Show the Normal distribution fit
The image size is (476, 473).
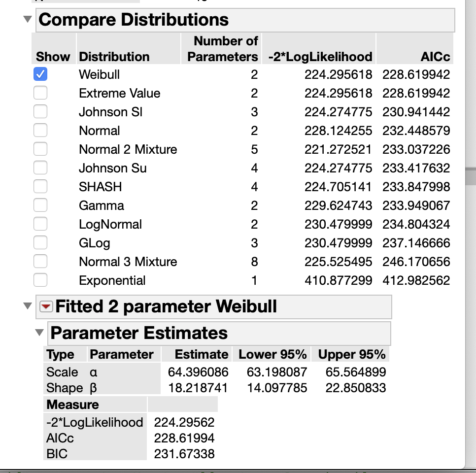click(x=40, y=130)
